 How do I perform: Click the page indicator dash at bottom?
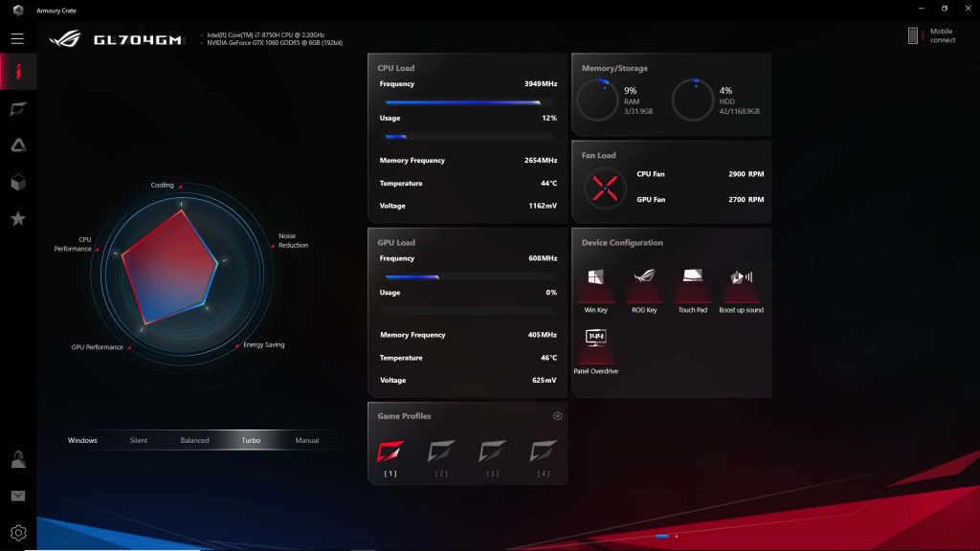tap(662, 536)
